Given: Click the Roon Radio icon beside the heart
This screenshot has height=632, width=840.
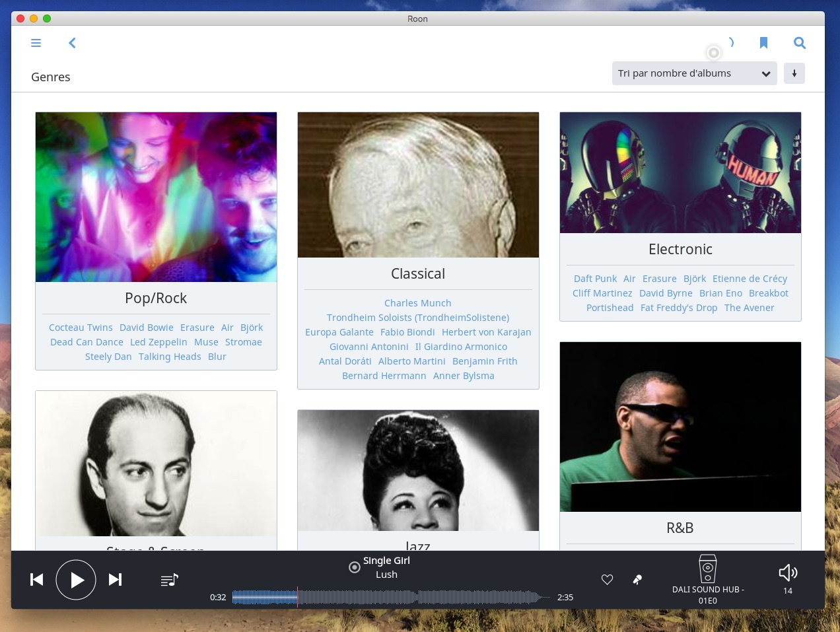Looking at the screenshot, I should (x=637, y=579).
